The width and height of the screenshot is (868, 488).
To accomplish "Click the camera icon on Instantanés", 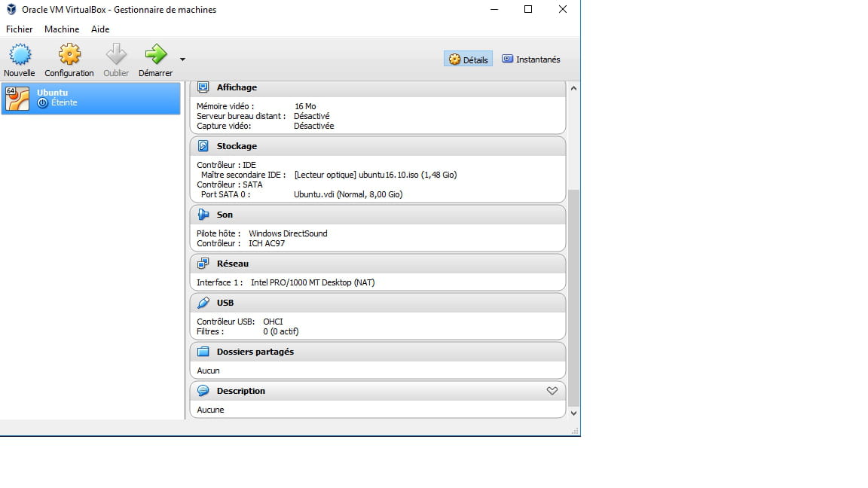I will click(x=507, y=59).
